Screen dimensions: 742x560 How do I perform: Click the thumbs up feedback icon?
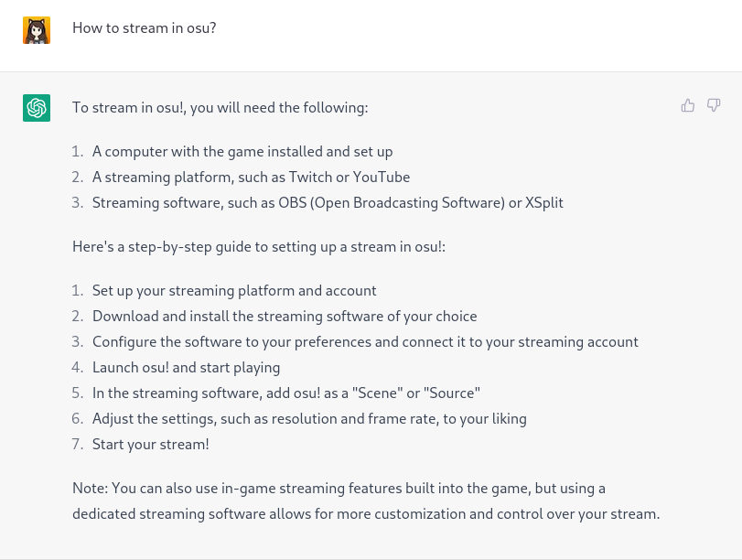click(x=688, y=106)
